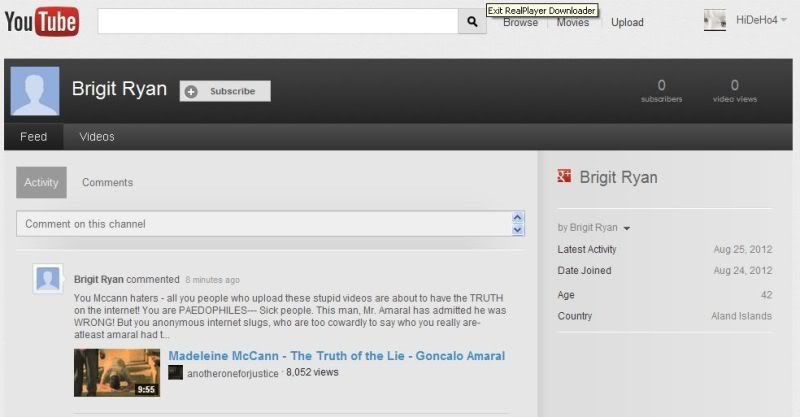Open Brigit Ryan sidebar profile name

click(x=618, y=178)
